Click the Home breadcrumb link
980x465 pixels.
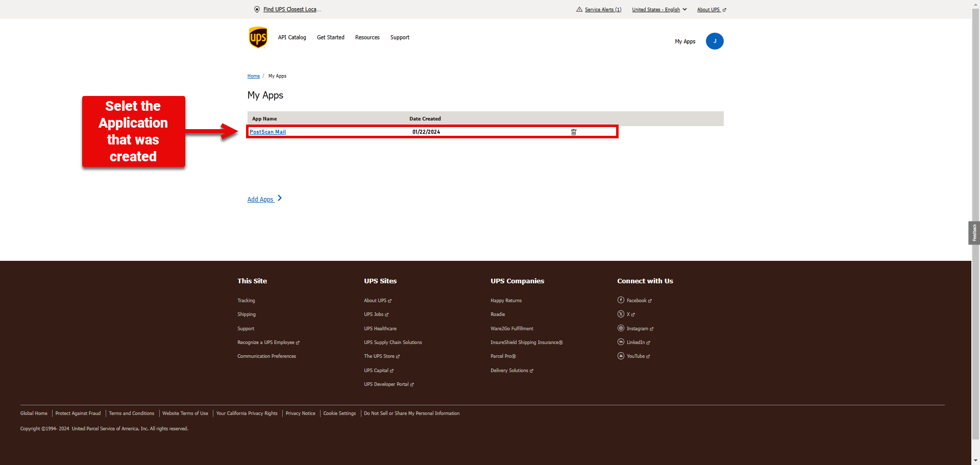point(254,76)
